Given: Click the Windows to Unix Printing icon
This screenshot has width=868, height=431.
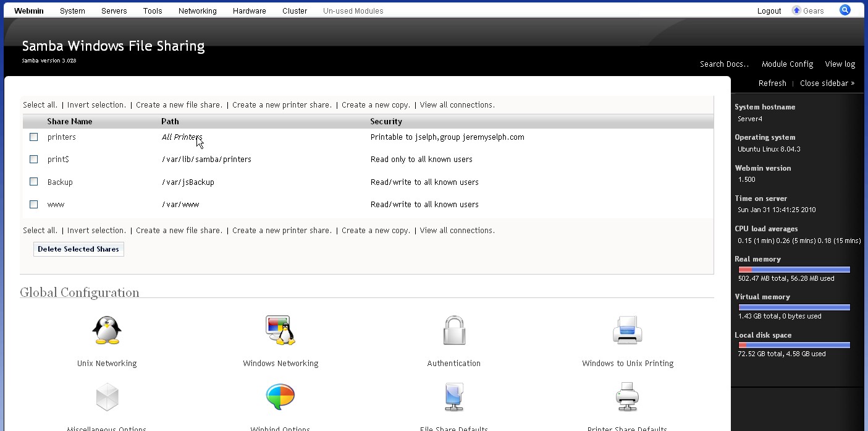Looking at the screenshot, I should (628, 330).
